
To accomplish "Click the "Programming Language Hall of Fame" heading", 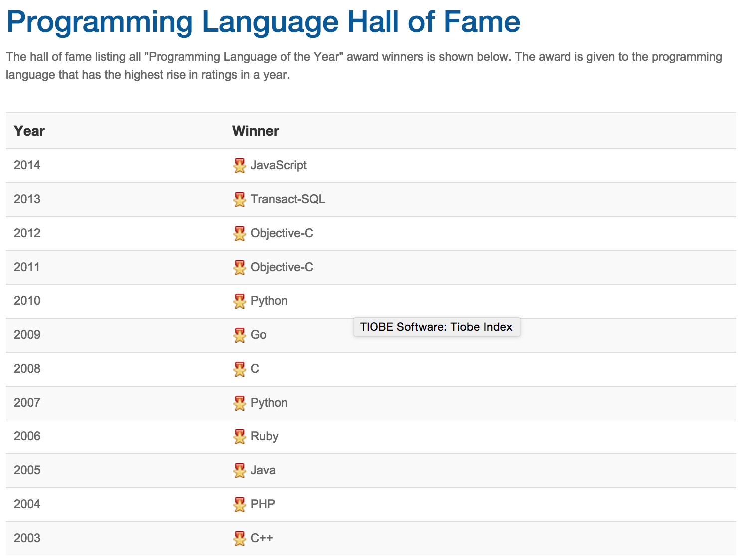I will 263,22.
